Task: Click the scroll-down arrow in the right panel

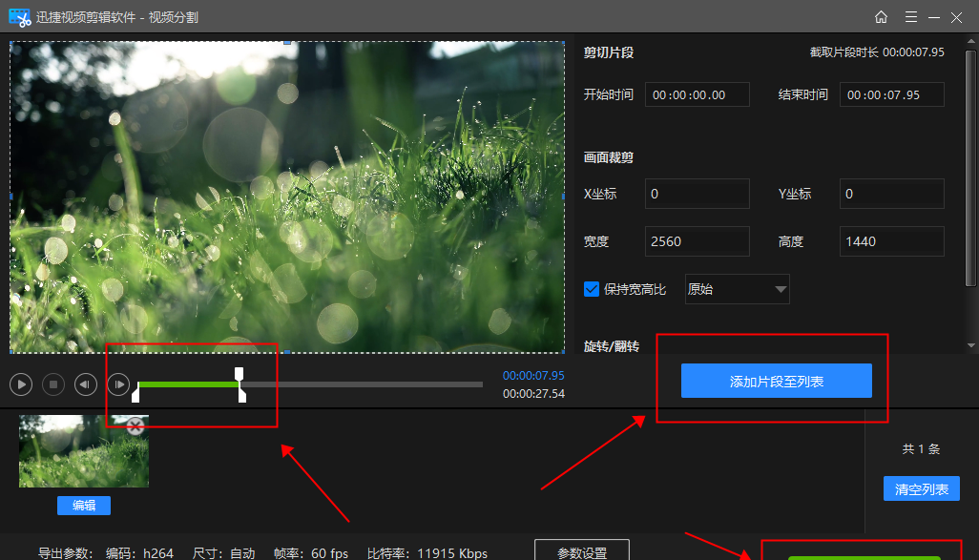Action: (x=972, y=346)
